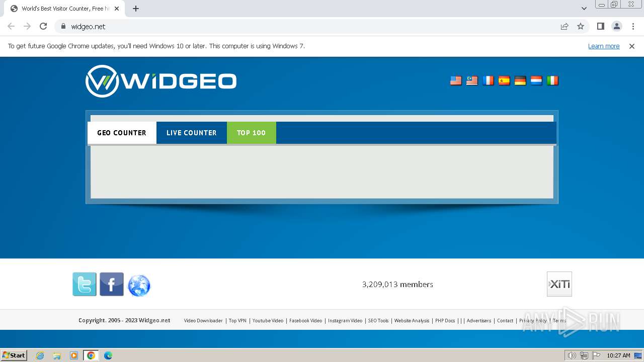Click the globe icon beside Facebook
The image size is (644, 362).
point(139,285)
